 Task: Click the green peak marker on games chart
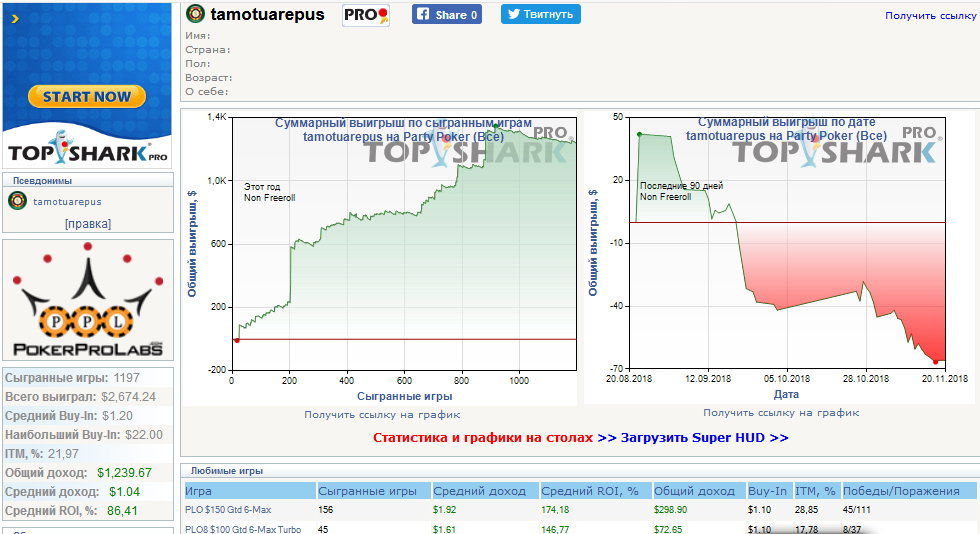click(496, 126)
